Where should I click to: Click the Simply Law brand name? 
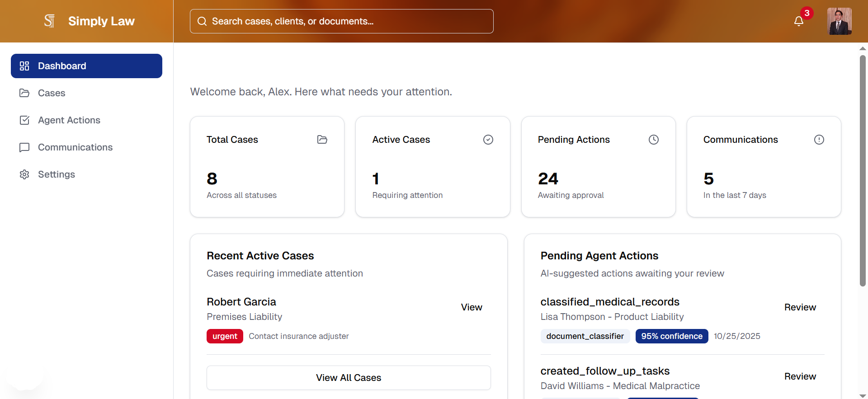pyautogui.click(x=101, y=21)
